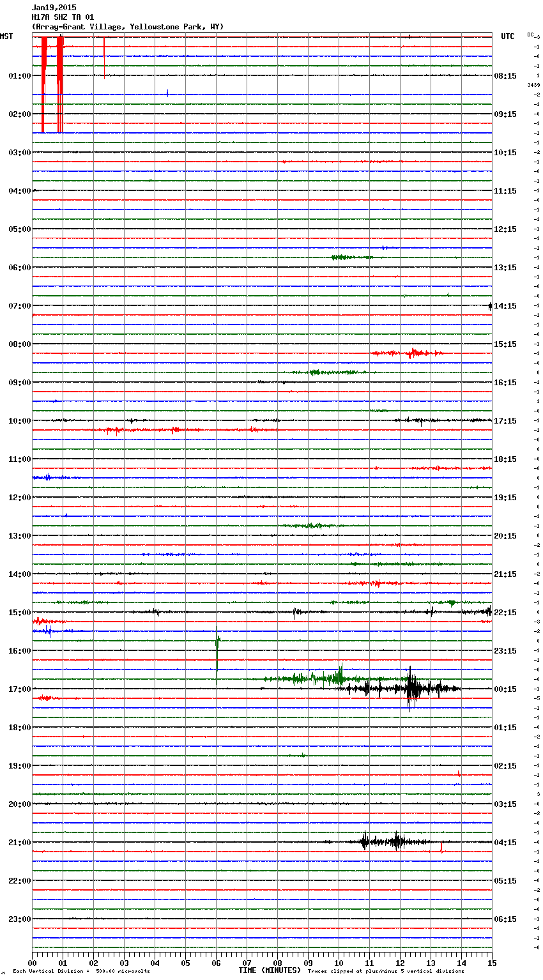This screenshot has width=543, height=980.
Task: Select the 19:00 MST time label
Action: 19,766
